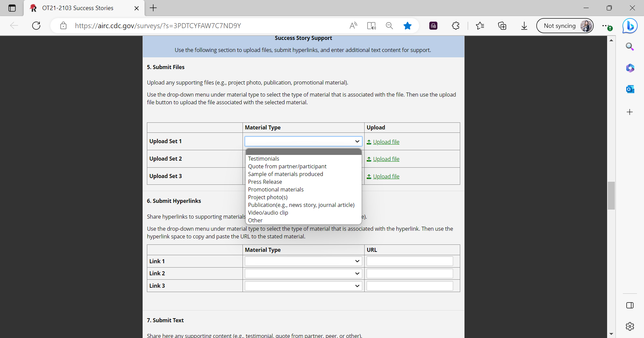Open the Downloads icon
This screenshot has height=338, width=644.
pos(524,26)
